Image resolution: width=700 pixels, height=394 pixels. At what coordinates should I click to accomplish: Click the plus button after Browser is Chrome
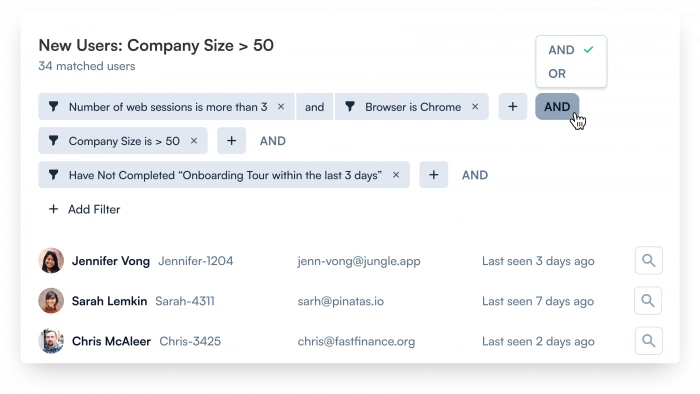(x=512, y=107)
